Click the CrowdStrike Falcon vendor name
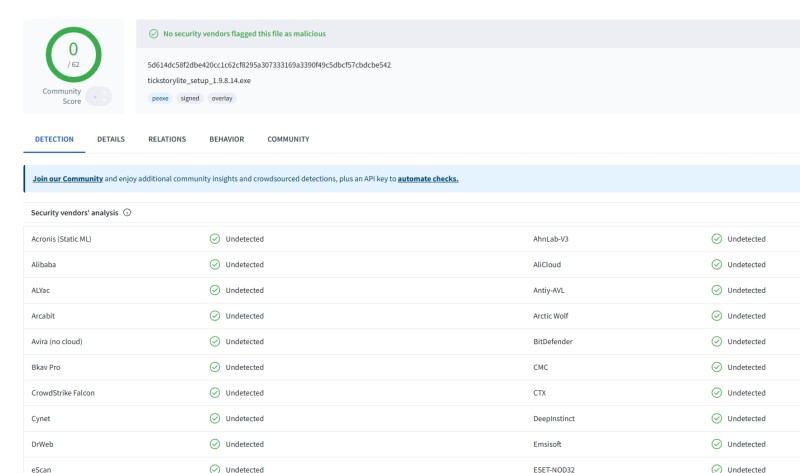The width and height of the screenshot is (800, 473). pos(63,392)
